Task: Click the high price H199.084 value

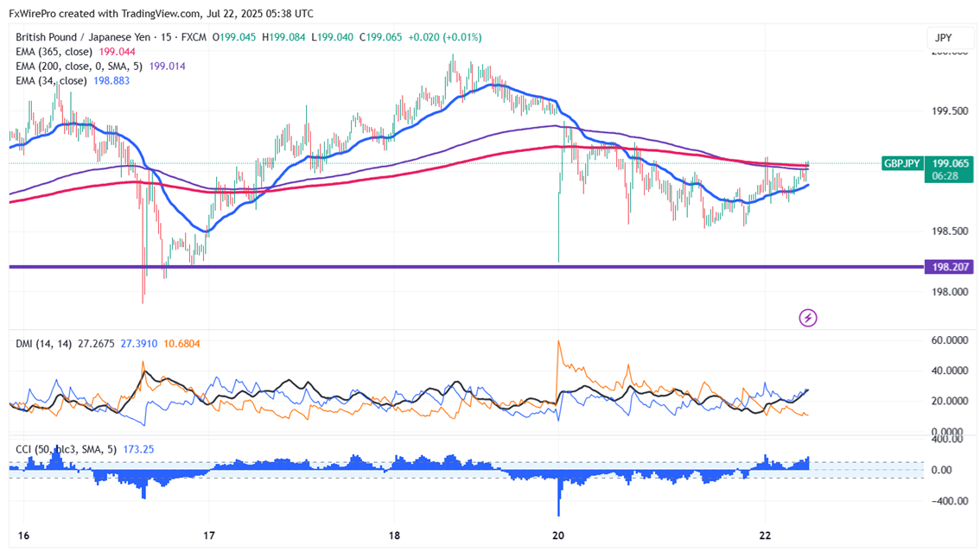Action: point(283,37)
